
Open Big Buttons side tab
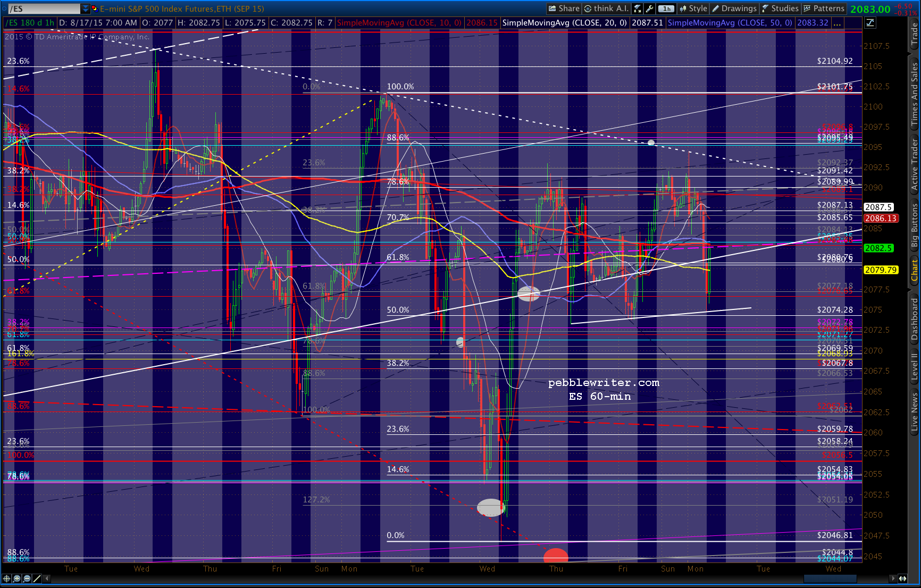click(x=914, y=225)
